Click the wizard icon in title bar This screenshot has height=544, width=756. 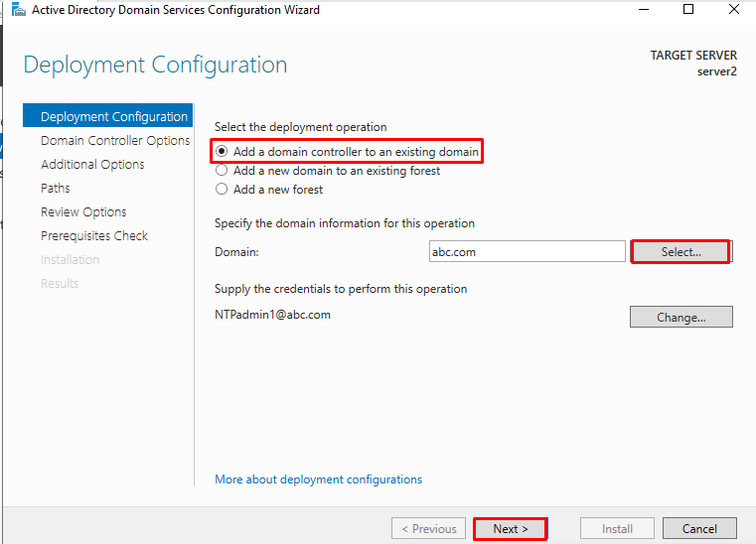tap(18, 9)
